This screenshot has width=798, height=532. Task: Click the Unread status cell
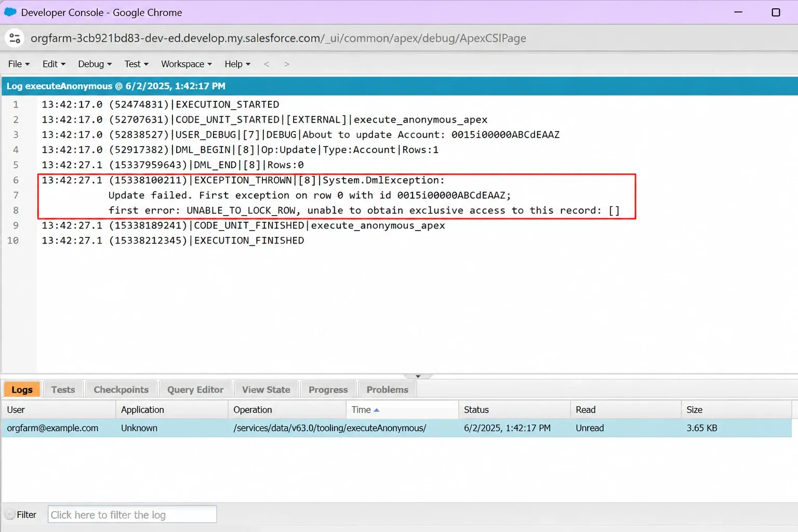click(x=590, y=428)
